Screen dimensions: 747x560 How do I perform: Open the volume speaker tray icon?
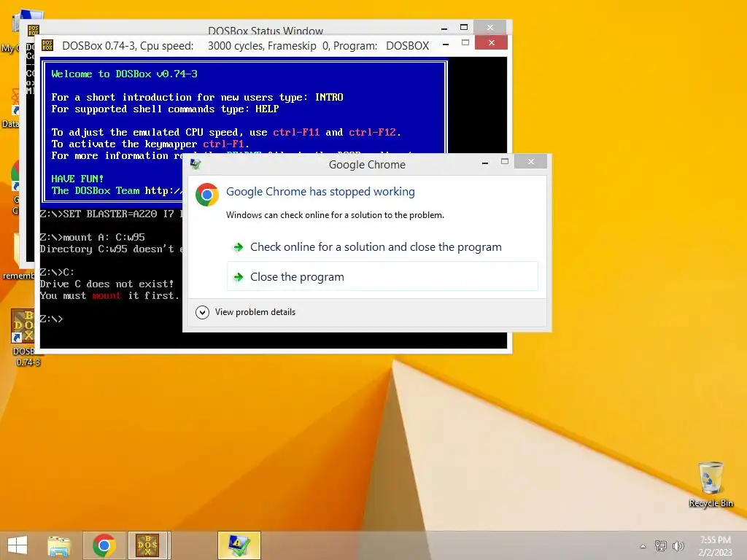tap(678, 545)
